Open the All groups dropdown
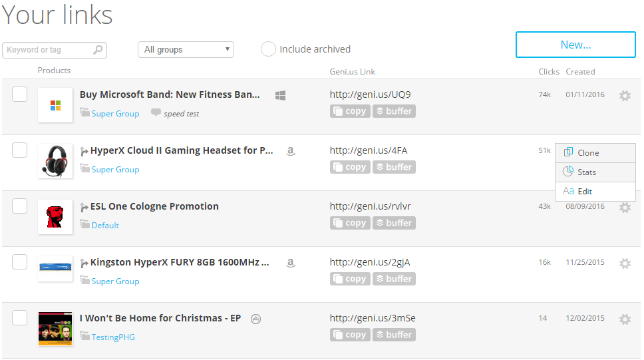This screenshot has height=360, width=644. pos(186,49)
